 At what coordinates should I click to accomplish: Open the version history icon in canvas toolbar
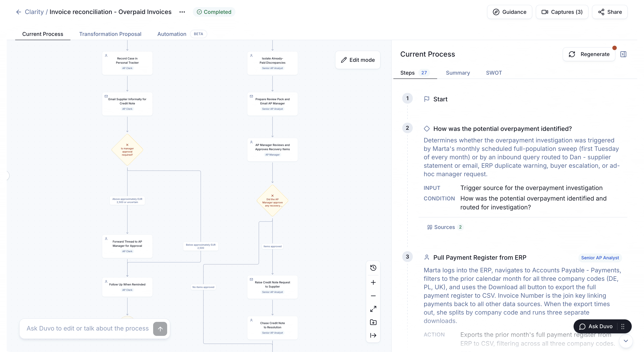[373, 268]
